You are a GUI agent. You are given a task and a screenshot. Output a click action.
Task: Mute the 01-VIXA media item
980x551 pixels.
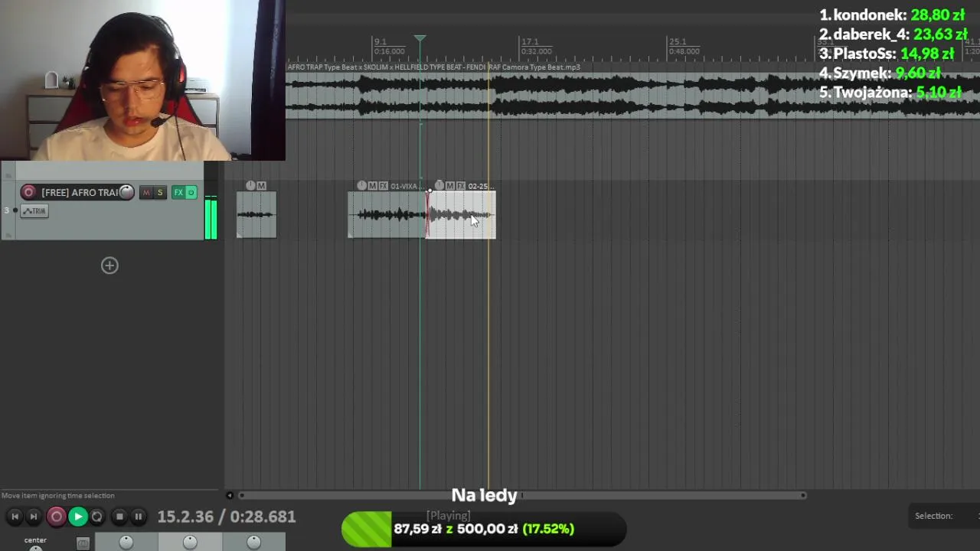[373, 185]
